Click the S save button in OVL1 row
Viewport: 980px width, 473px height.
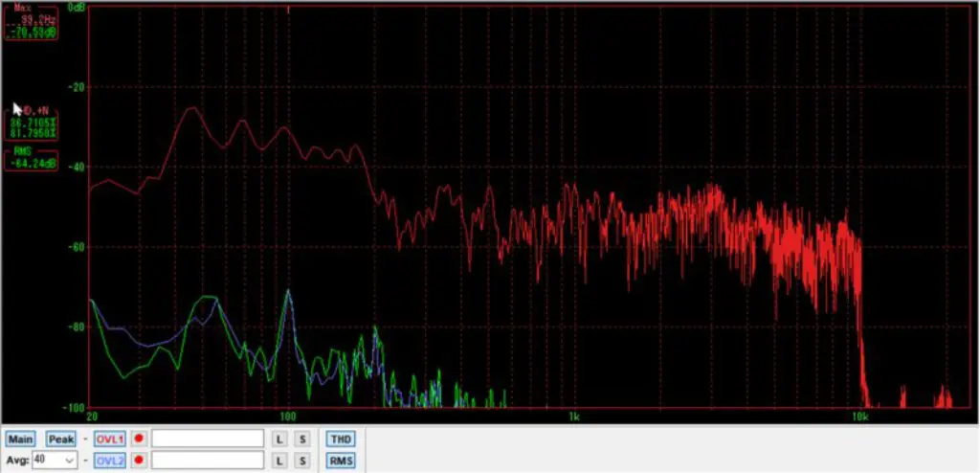302,439
